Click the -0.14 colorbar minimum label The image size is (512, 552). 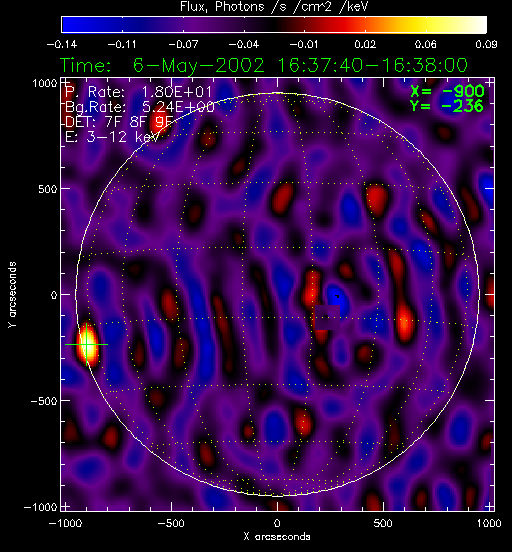point(62,44)
